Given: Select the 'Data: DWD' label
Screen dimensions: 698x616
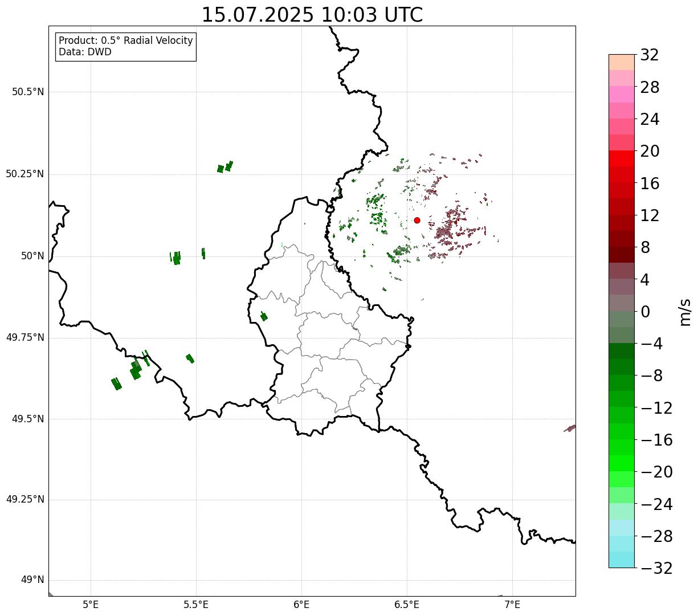Looking at the screenshot, I should [x=85, y=52].
